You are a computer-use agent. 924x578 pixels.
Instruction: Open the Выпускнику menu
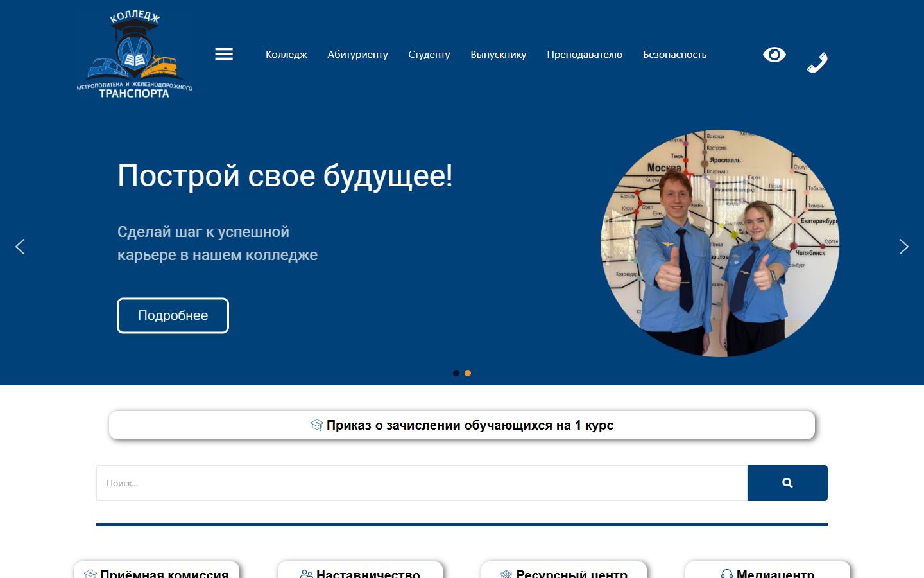(498, 55)
